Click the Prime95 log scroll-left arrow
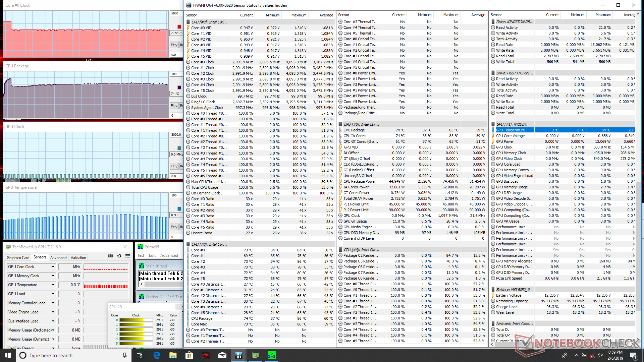644x362 pixels. (x=142, y=284)
